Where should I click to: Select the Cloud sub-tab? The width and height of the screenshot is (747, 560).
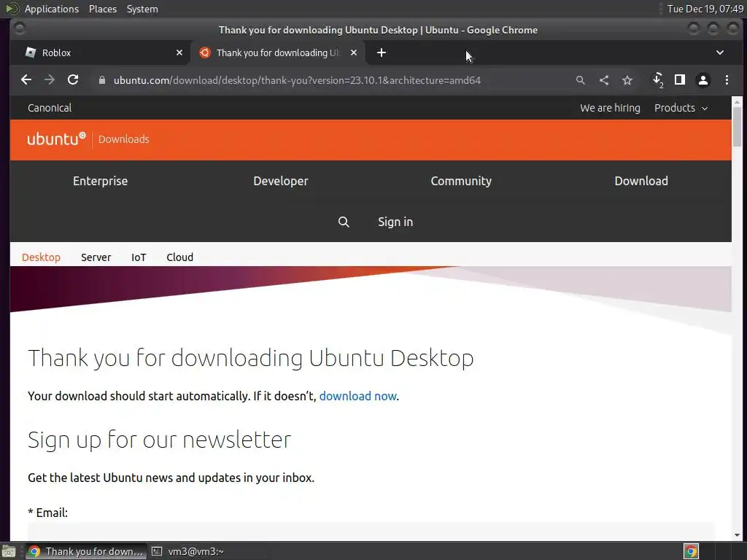tap(179, 257)
